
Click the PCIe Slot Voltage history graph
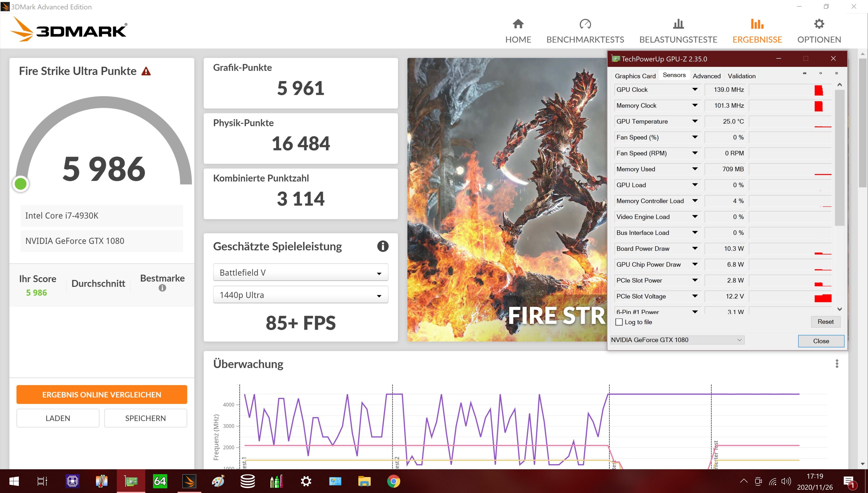tap(790, 297)
